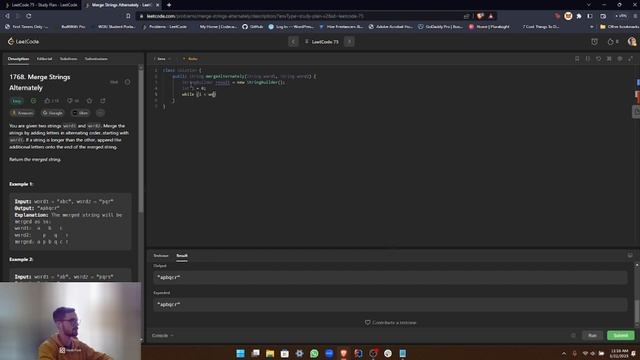Open the user profile avatar menu
Screen dimensions: 640x360
click(632, 41)
